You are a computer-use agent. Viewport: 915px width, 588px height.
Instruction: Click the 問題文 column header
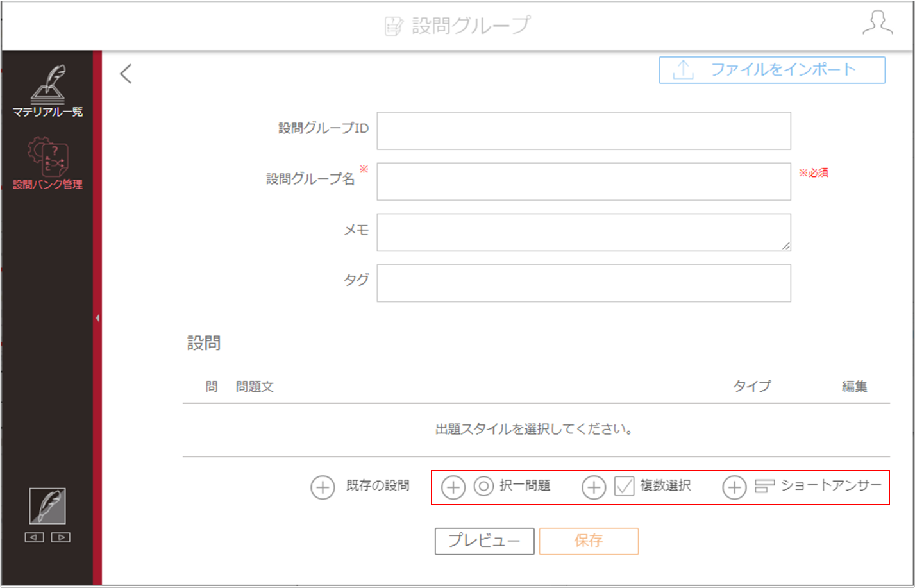(255, 387)
